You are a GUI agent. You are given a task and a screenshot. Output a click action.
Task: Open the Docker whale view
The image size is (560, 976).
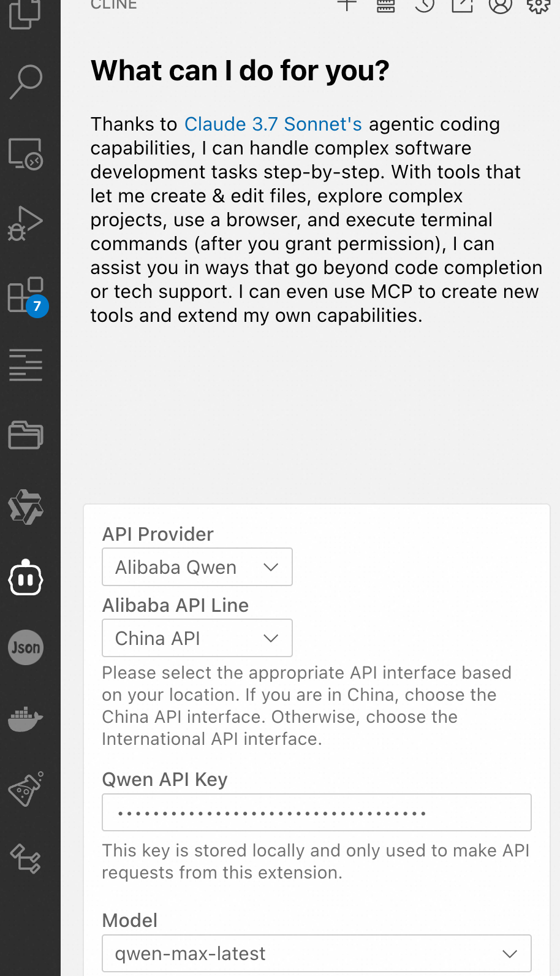(x=26, y=719)
